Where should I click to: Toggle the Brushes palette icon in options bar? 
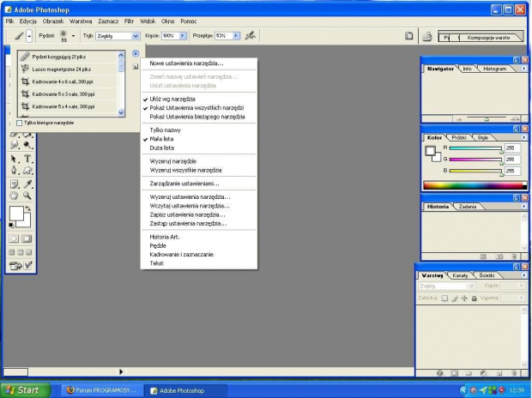408,36
